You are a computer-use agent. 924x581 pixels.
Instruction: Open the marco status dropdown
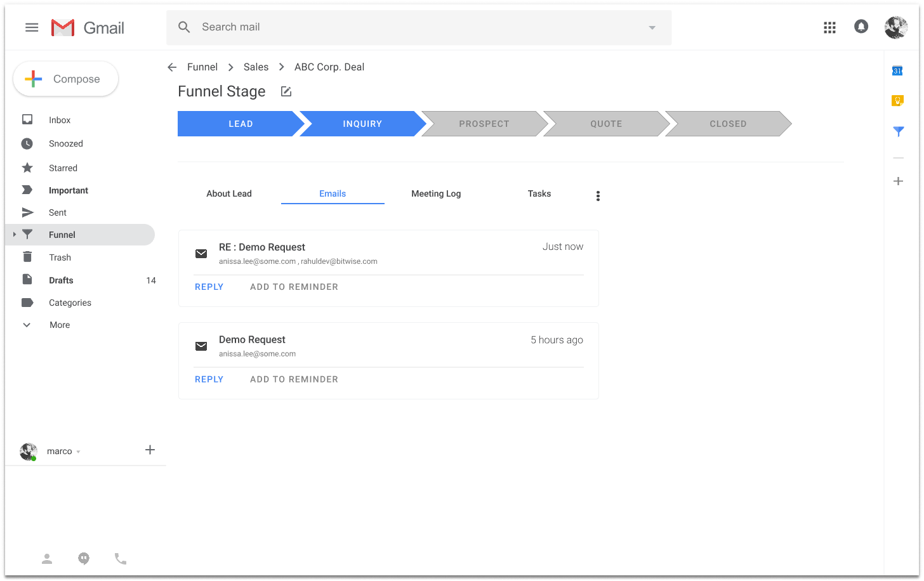(x=78, y=452)
